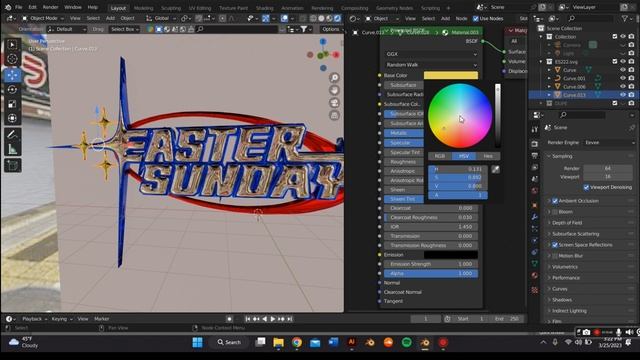Enable rendered viewport shading mode
This screenshot has height=360, width=640.
click(x=338, y=18)
